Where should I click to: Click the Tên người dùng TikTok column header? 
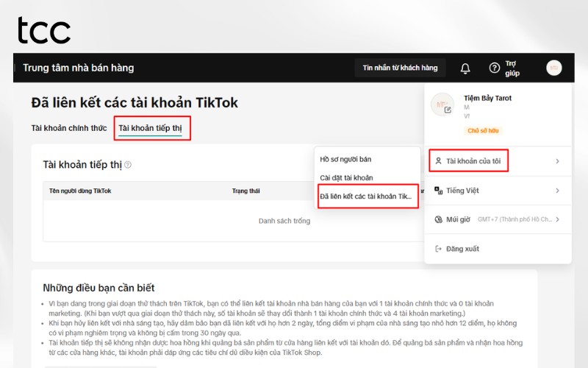point(80,191)
